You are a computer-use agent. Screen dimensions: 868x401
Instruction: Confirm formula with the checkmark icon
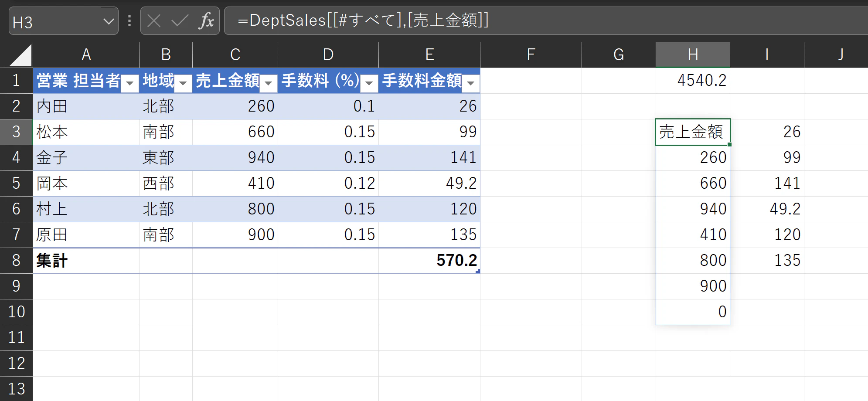click(x=180, y=21)
